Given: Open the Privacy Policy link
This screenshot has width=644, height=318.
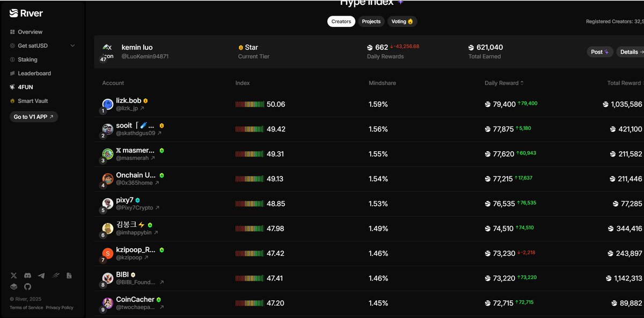Looking at the screenshot, I should pyautogui.click(x=60, y=308).
